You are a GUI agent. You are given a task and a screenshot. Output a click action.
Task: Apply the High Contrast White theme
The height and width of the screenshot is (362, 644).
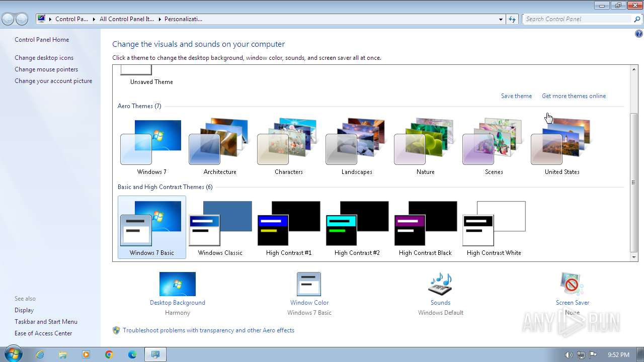[494, 227]
